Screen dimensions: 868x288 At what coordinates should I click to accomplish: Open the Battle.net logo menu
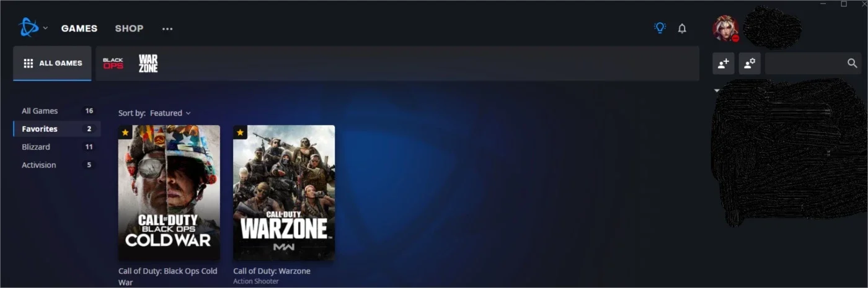pos(29,28)
